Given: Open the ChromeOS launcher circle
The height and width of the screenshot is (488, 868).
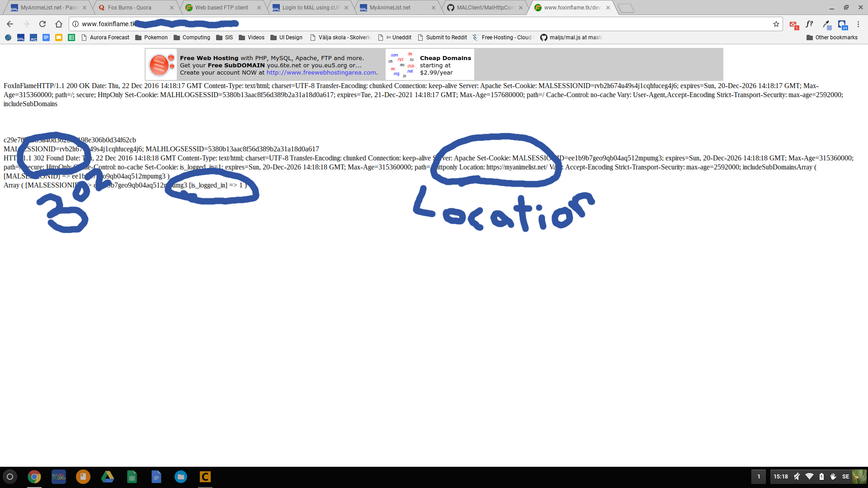Looking at the screenshot, I should click(x=10, y=477).
